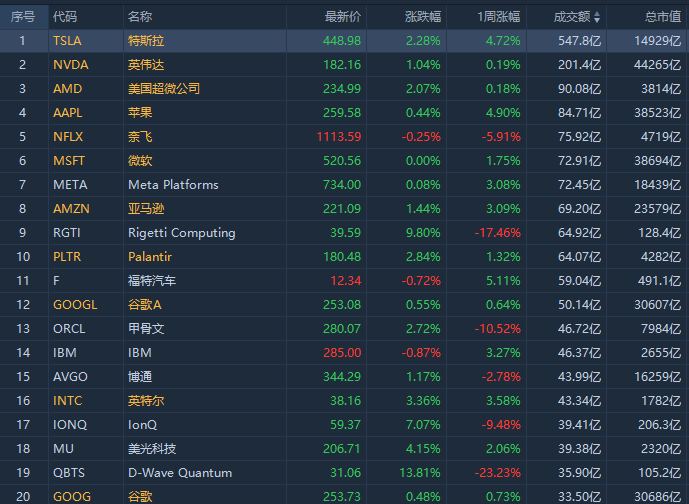Sort the list by 最新价 column

[343, 17]
